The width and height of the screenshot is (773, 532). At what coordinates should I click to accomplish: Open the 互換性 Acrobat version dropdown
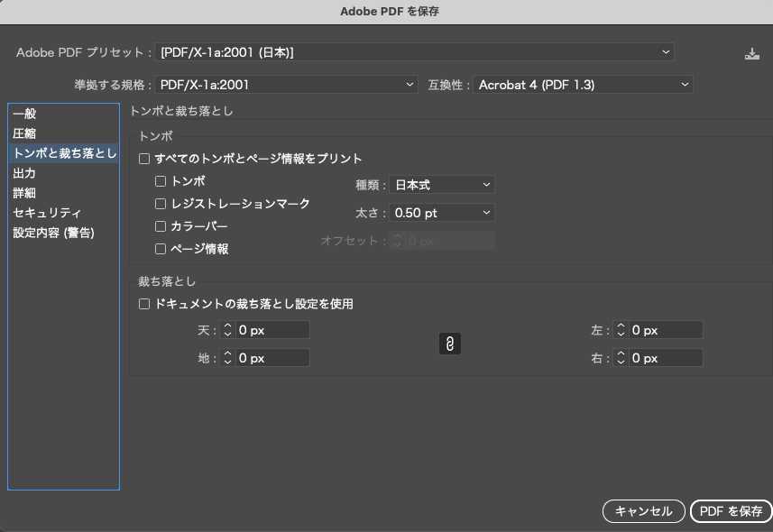[x=583, y=85]
